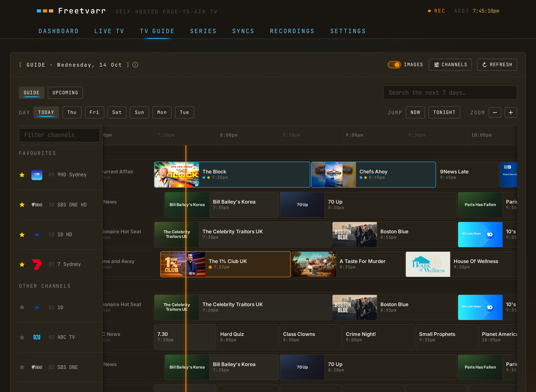Viewport: 536px width, 392px height.
Task: Click the SBS ONE HD channel logo
Action: pos(37,205)
